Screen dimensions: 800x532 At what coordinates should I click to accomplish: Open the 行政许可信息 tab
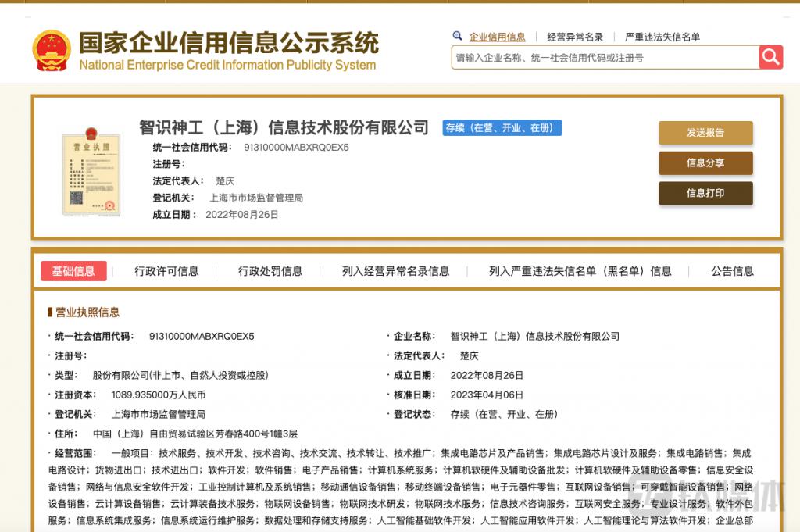(x=166, y=271)
